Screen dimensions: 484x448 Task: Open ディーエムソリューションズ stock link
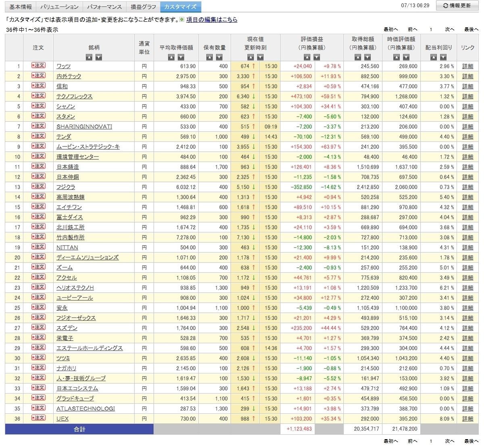tap(88, 257)
